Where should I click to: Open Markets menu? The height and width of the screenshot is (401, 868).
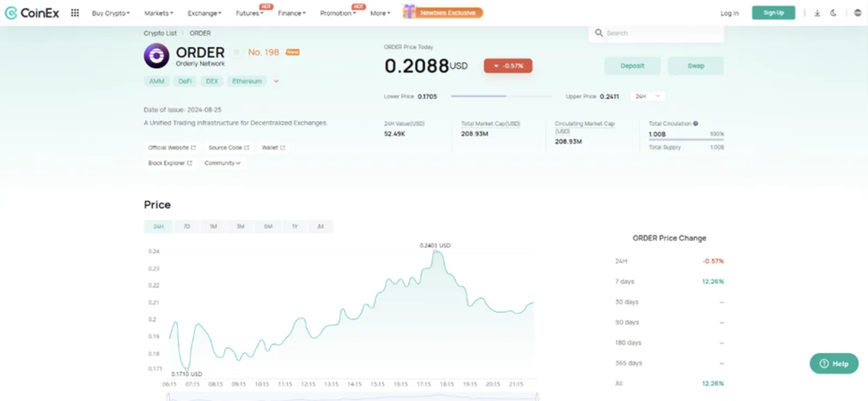pyautogui.click(x=159, y=13)
